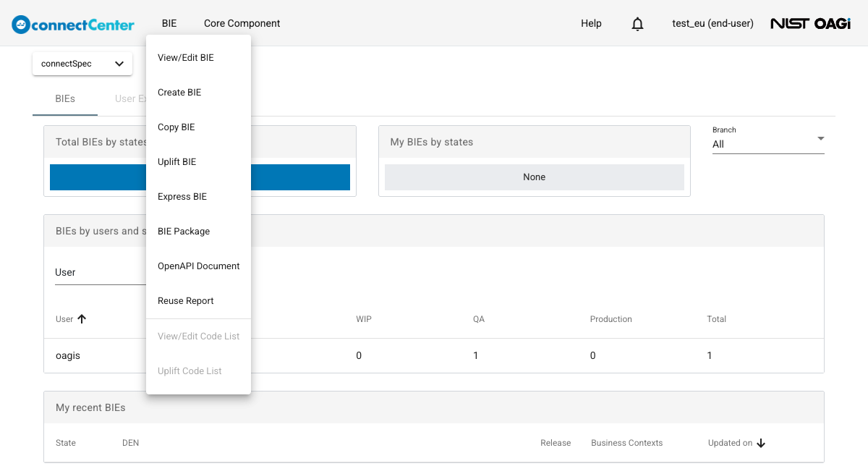The image size is (868, 474).
Task: Open the Help menu
Action: (591, 23)
